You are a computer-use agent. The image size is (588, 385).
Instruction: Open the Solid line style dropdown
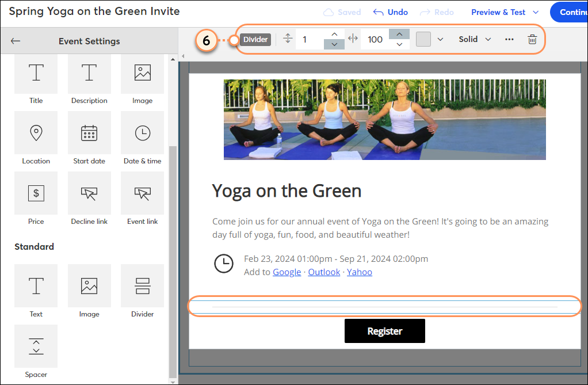point(475,39)
